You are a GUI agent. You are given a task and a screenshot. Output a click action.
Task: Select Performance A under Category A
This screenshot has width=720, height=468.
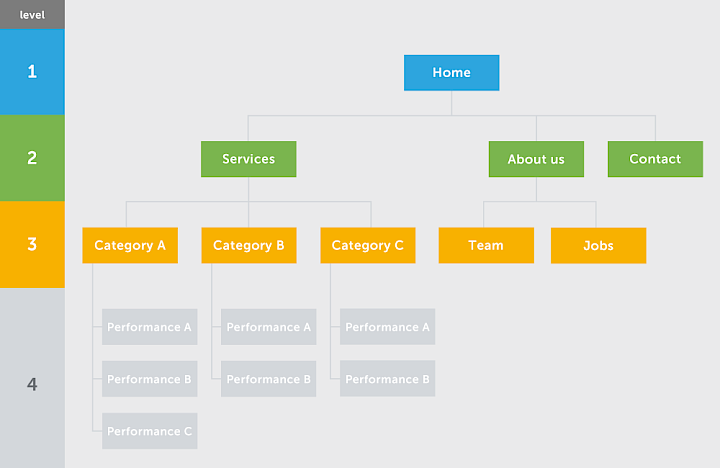150,327
